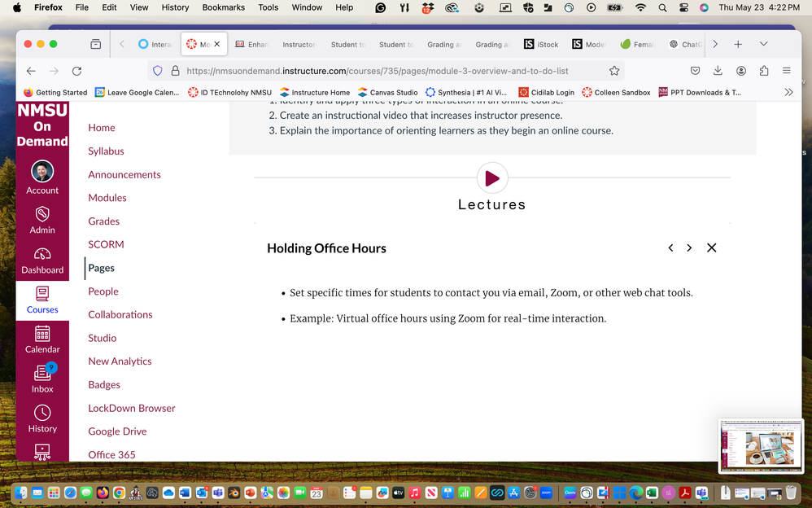Open the New Analytics link
This screenshot has height=508, width=812.
120,361
